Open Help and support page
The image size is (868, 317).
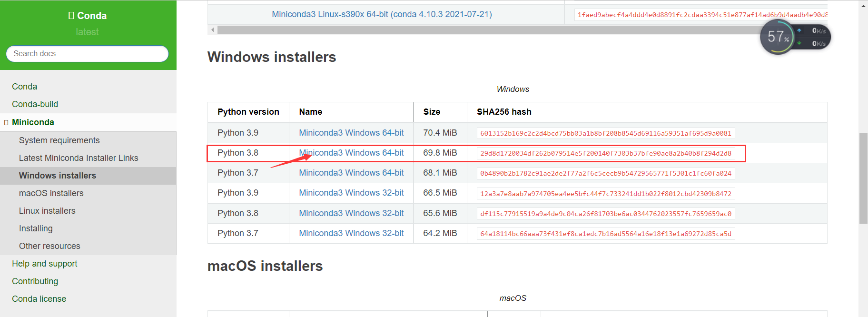(45, 264)
